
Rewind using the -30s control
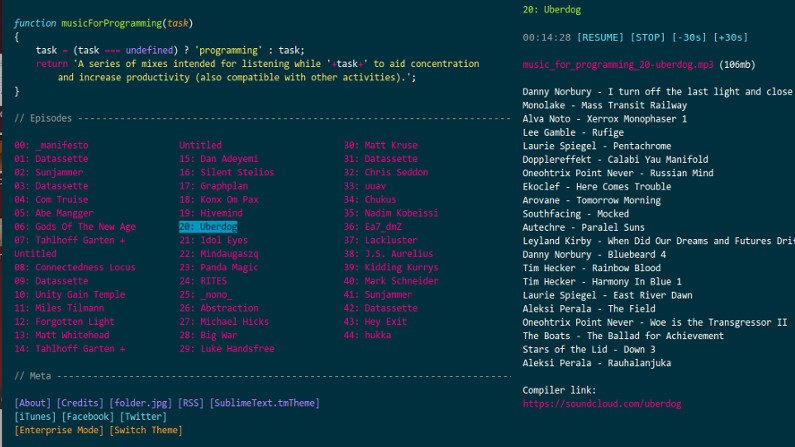point(689,38)
